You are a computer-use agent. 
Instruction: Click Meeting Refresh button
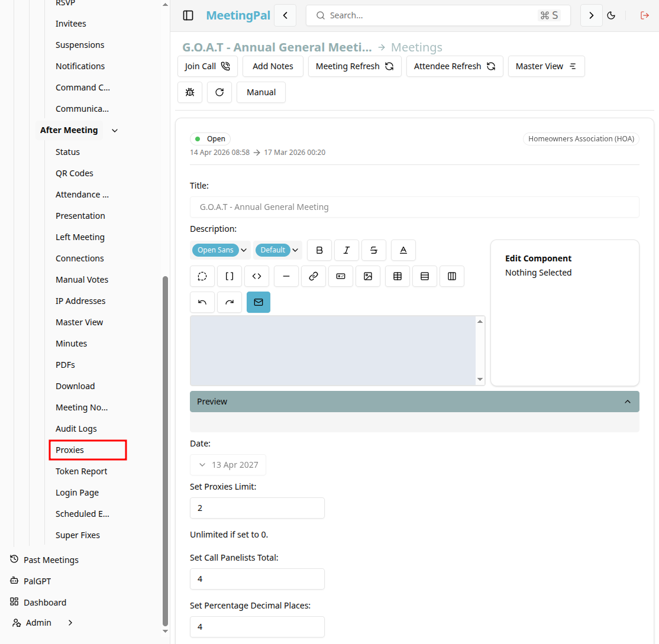355,66
